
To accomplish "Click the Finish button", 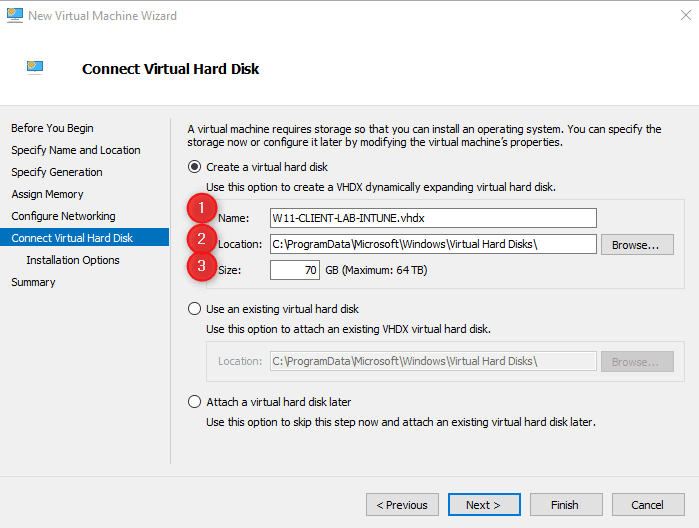I will [566, 505].
